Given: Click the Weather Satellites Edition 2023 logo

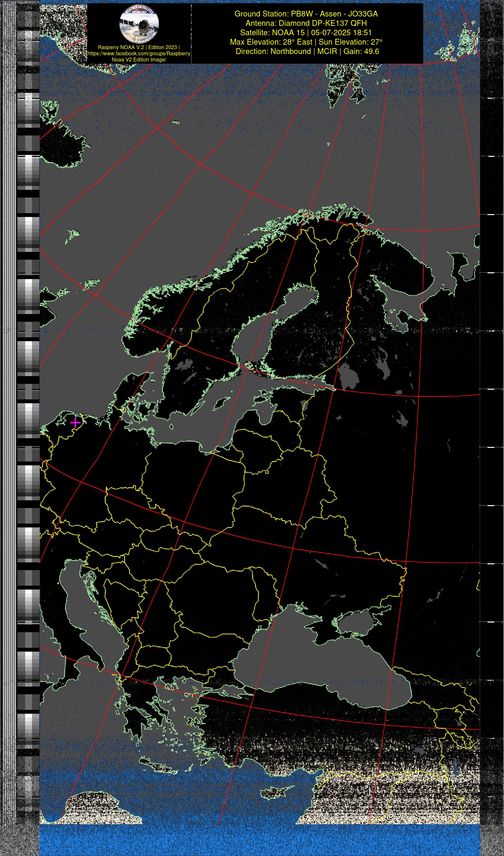Looking at the screenshot, I should coord(139,24).
